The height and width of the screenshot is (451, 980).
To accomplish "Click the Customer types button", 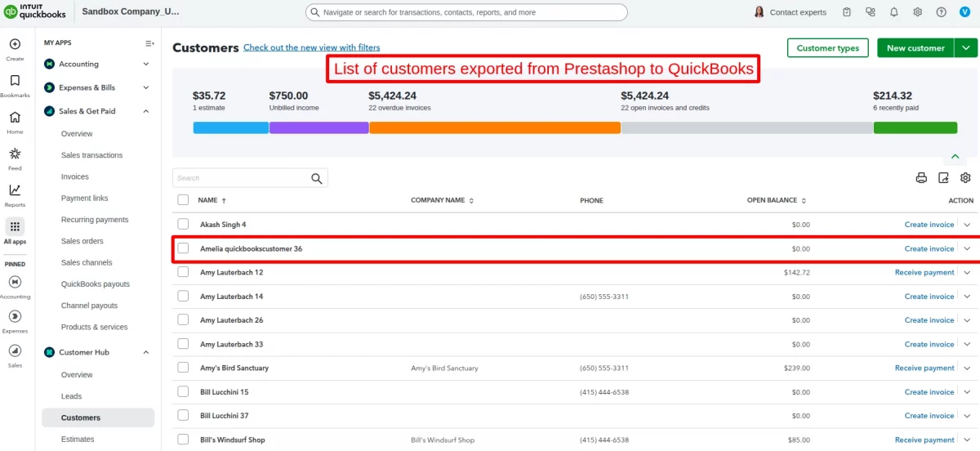I will [827, 47].
